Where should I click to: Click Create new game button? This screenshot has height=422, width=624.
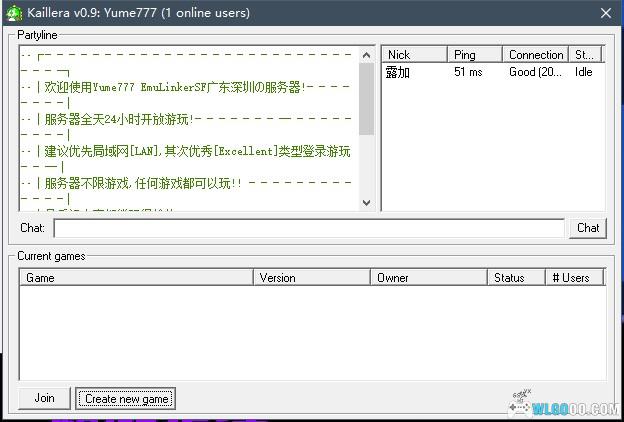126,398
